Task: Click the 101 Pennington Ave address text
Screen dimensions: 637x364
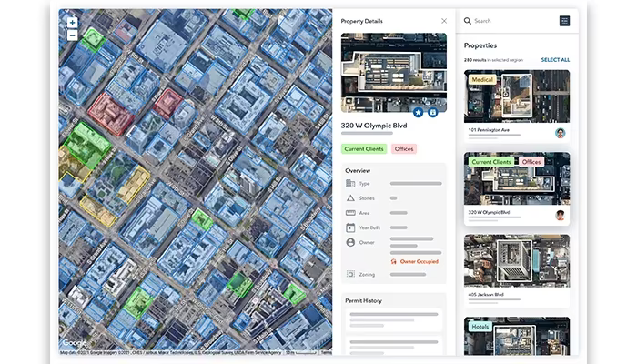Action: (x=489, y=130)
